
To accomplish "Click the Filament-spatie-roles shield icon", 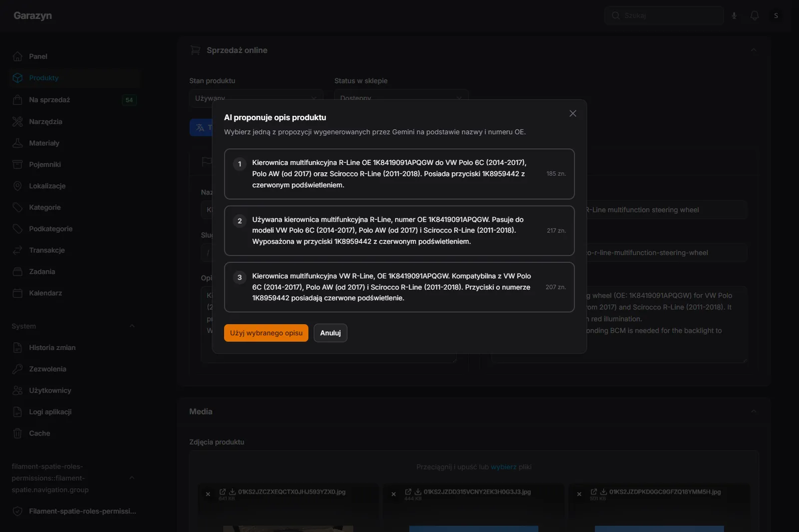I will pyautogui.click(x=17, y=511).
